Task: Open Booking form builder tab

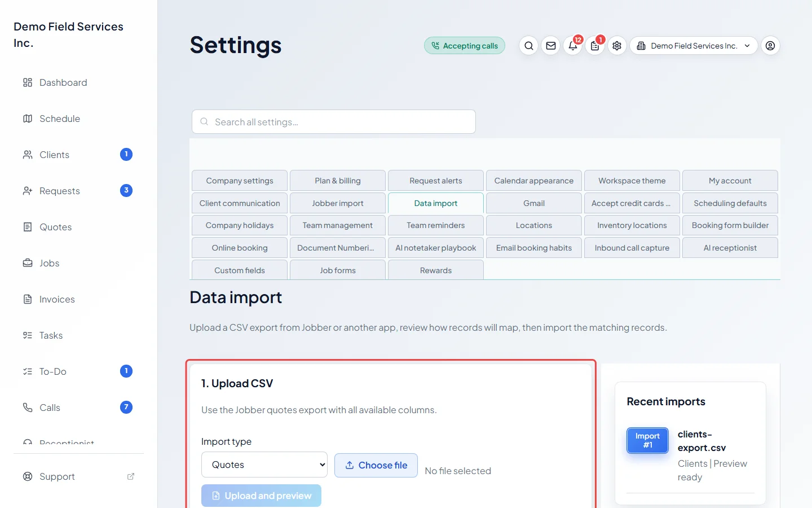Action: coord(730,225)
